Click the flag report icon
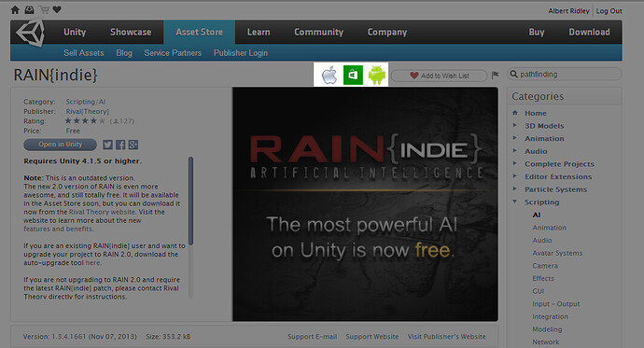The height and width of the screenshot is (348, 644). (496, 75)
